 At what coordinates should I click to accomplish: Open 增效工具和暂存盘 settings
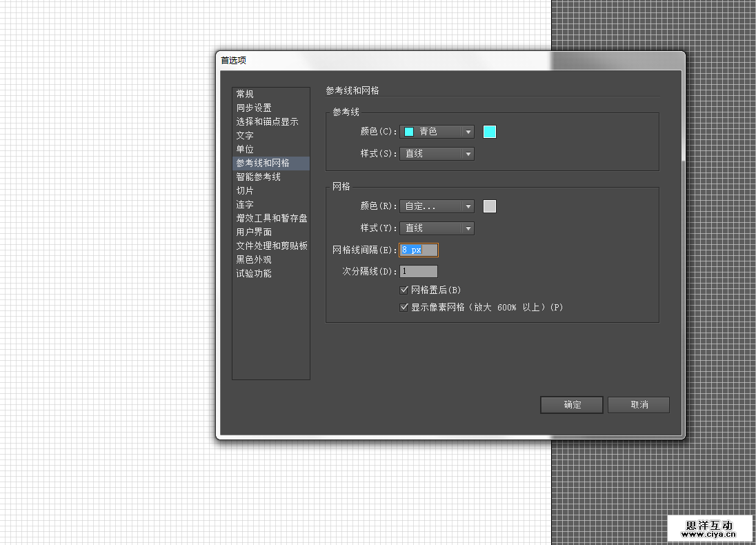click(272, 218)
